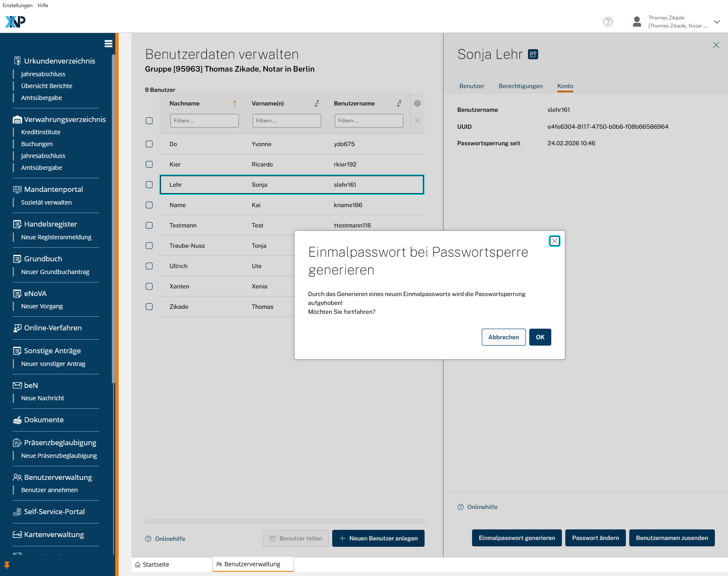Expand the Thomas Zikade account dropdown

pyautogui.click(x=717, y=22)
